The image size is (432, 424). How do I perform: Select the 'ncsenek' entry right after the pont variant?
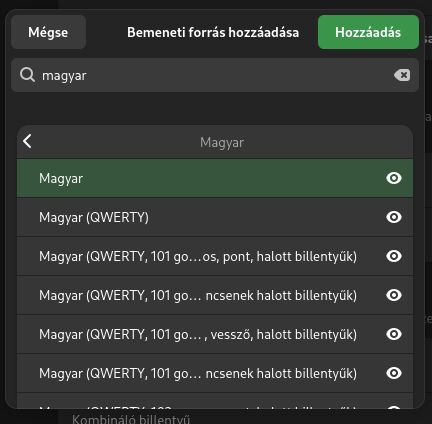pyautogui.click(x=215, y=295)
